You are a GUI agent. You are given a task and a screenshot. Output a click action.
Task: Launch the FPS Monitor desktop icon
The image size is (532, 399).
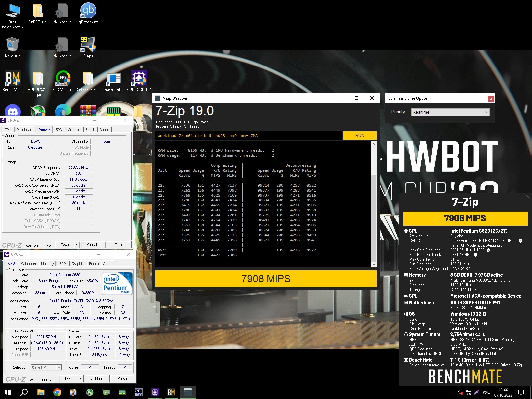point(63,81)
